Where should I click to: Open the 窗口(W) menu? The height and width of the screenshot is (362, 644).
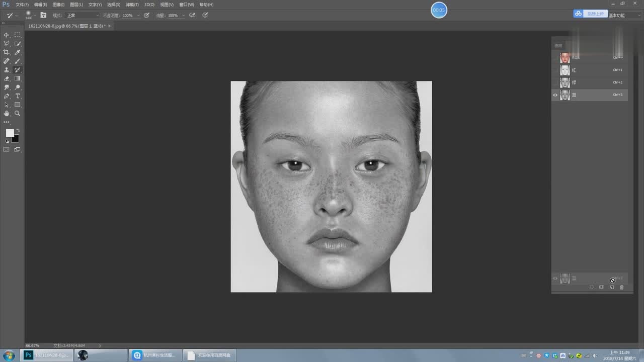tap(187, 5)
